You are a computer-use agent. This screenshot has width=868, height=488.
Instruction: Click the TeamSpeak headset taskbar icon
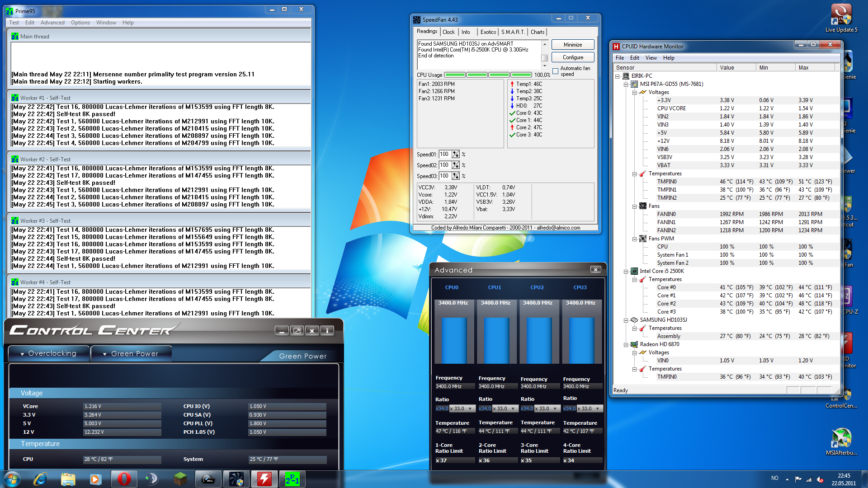coord(152,479)
